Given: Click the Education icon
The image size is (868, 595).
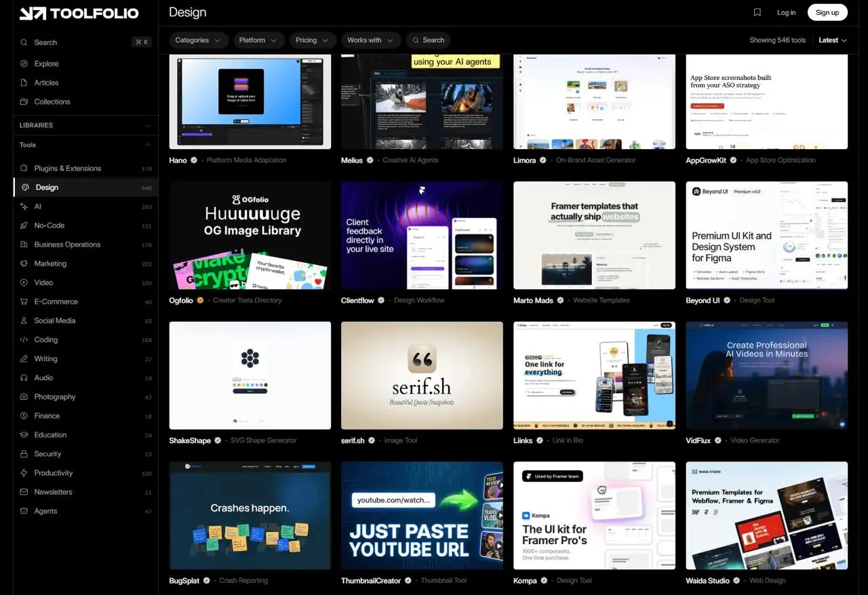Looking at the screenshot, I should pos(24,434).
